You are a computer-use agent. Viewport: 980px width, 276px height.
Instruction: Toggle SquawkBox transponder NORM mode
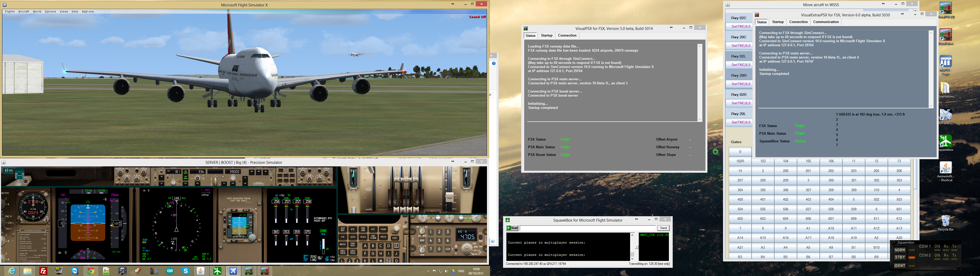click(900, 250)
